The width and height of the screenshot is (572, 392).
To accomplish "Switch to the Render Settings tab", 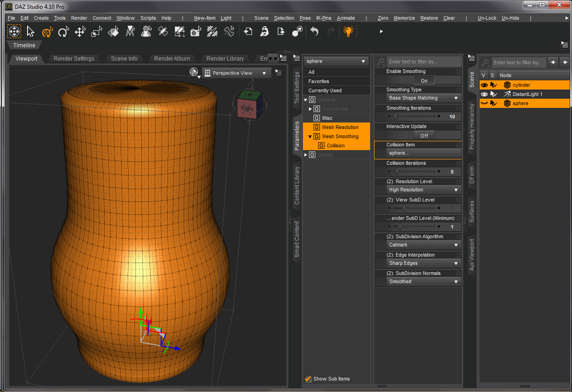I will (74, 59).
